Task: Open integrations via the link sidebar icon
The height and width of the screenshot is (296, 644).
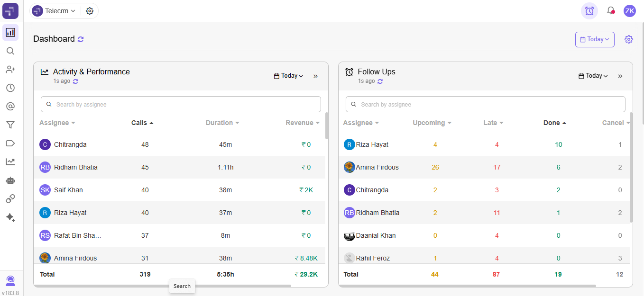Action: tap(10, 198)
